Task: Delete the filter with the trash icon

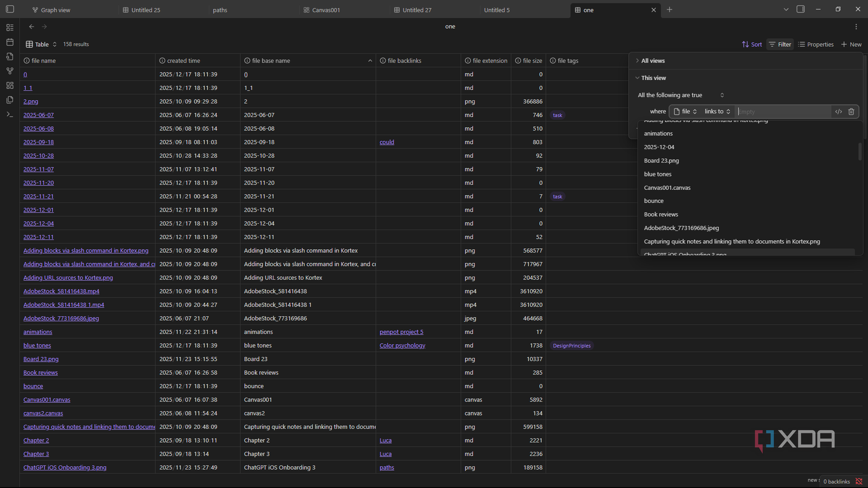Action: pos(851,111)
